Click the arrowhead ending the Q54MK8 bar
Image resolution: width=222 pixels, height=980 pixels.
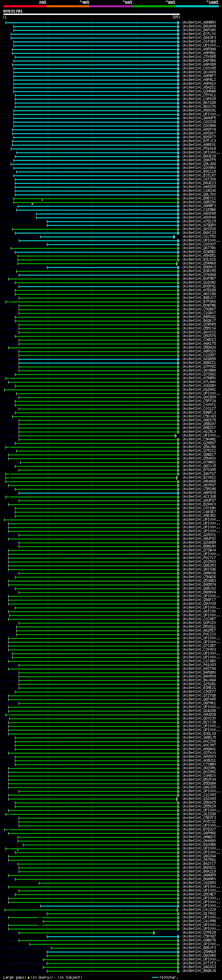(x=177, y=263)
